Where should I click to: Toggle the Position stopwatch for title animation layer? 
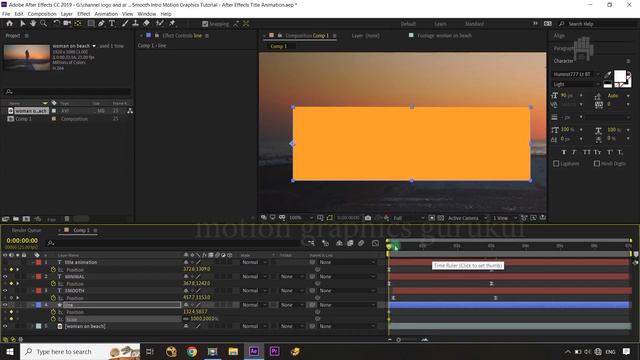coord(53,269)
